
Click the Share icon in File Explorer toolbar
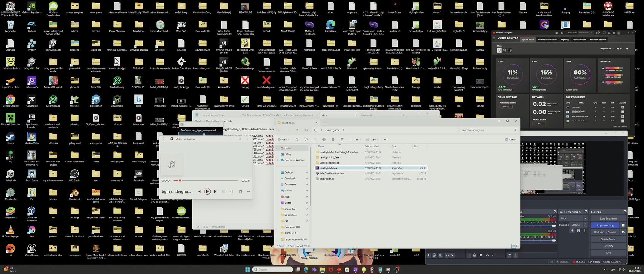333,140
